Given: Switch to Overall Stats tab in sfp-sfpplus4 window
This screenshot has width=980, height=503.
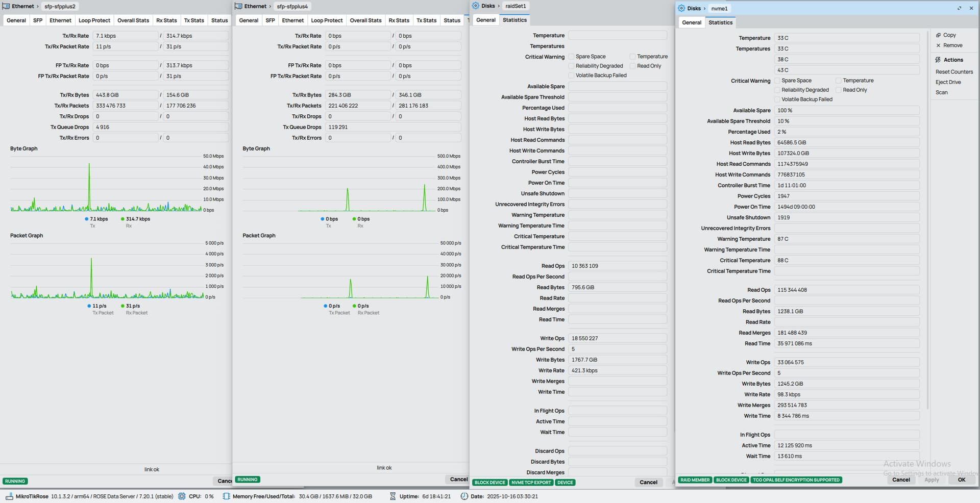Looking at the screenshot, I should pyautogui.click(x=365, y=20).
